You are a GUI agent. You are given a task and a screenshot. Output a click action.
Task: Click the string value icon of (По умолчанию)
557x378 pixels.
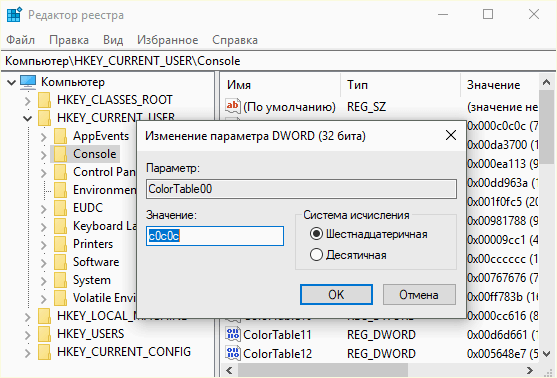click(x=233, y=106)
